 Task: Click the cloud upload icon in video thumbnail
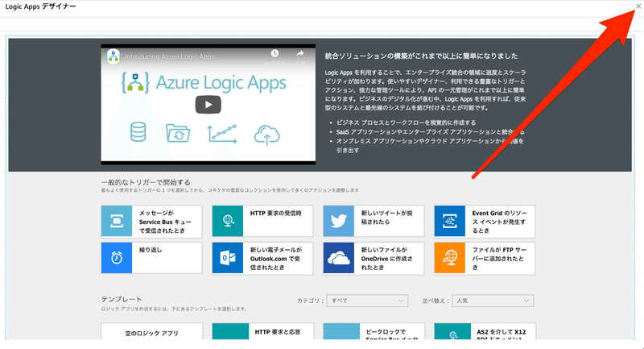(x=267, y=135)
